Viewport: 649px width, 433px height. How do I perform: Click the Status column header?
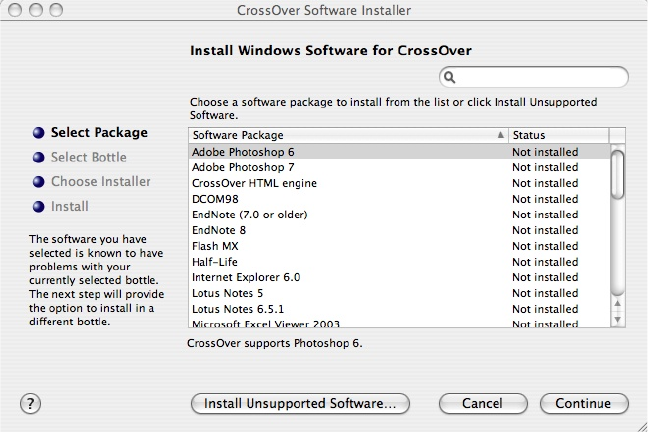(x=557, y=135)
